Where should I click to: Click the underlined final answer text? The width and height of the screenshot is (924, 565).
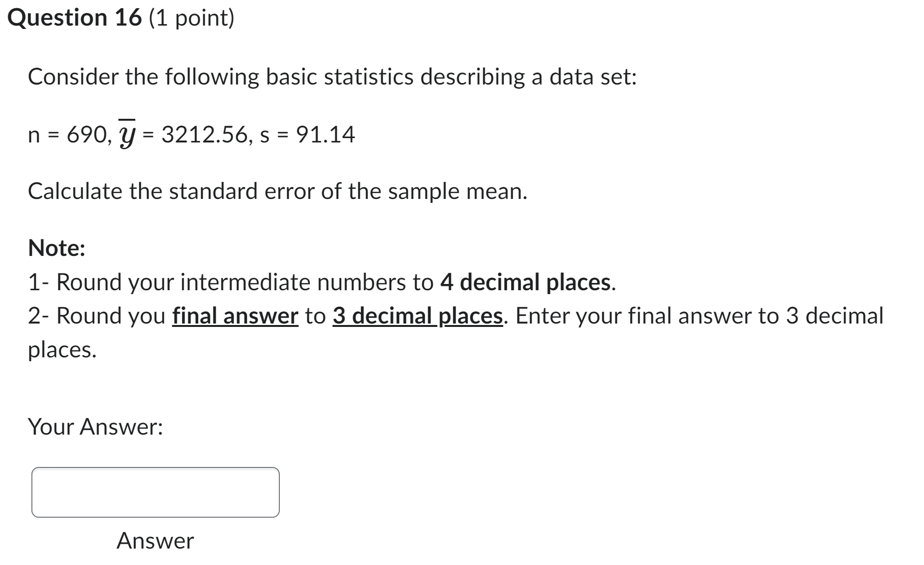(x=234, y=316)
